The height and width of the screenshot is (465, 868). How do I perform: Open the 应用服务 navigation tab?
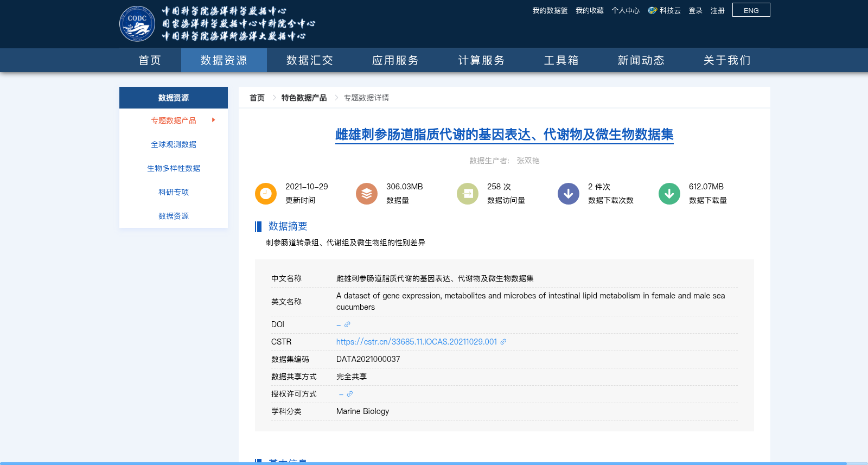point(395,60)
